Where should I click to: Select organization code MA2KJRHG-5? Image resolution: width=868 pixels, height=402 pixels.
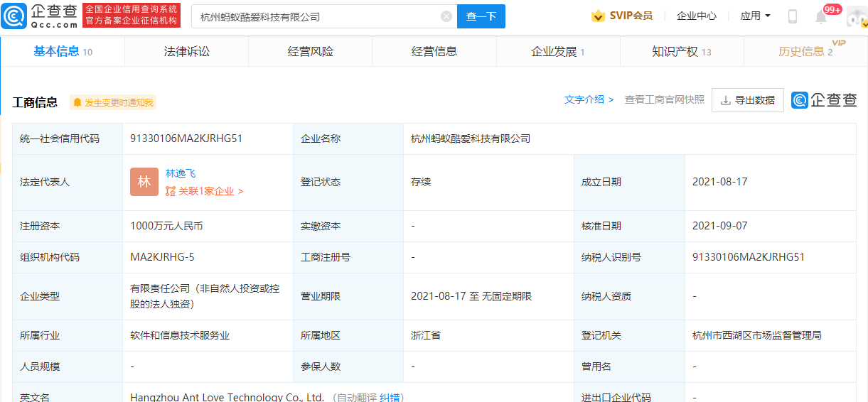pos(162,257)
